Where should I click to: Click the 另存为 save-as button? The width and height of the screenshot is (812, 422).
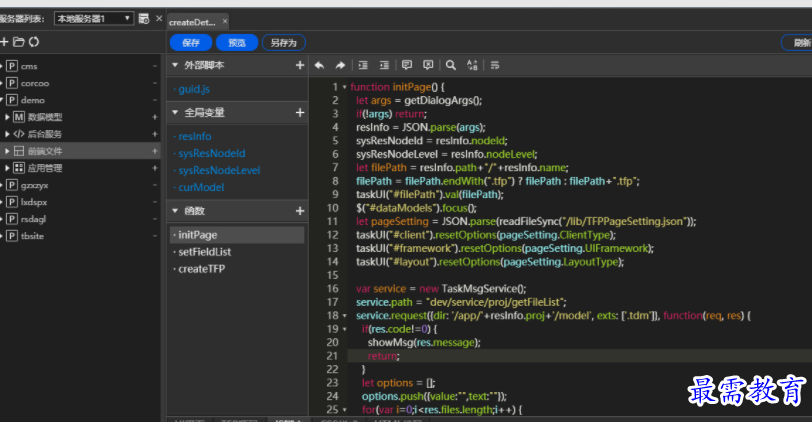[283, 42]
